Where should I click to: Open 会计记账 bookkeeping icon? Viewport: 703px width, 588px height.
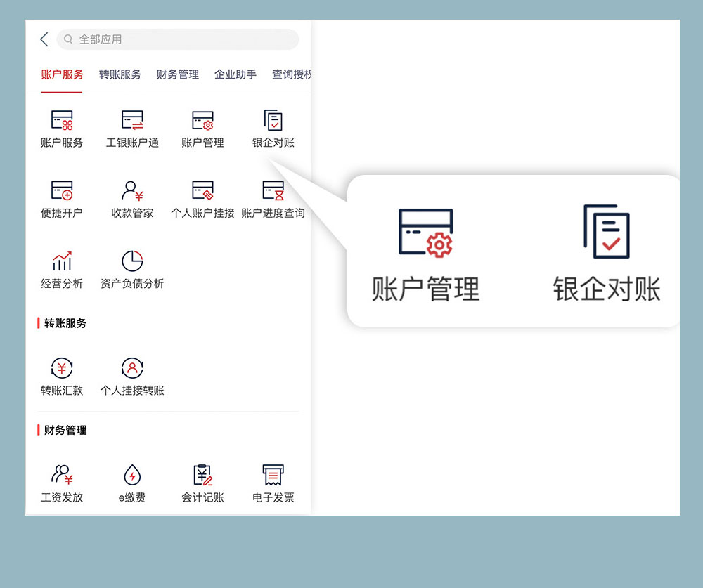[x=202, y=475]
